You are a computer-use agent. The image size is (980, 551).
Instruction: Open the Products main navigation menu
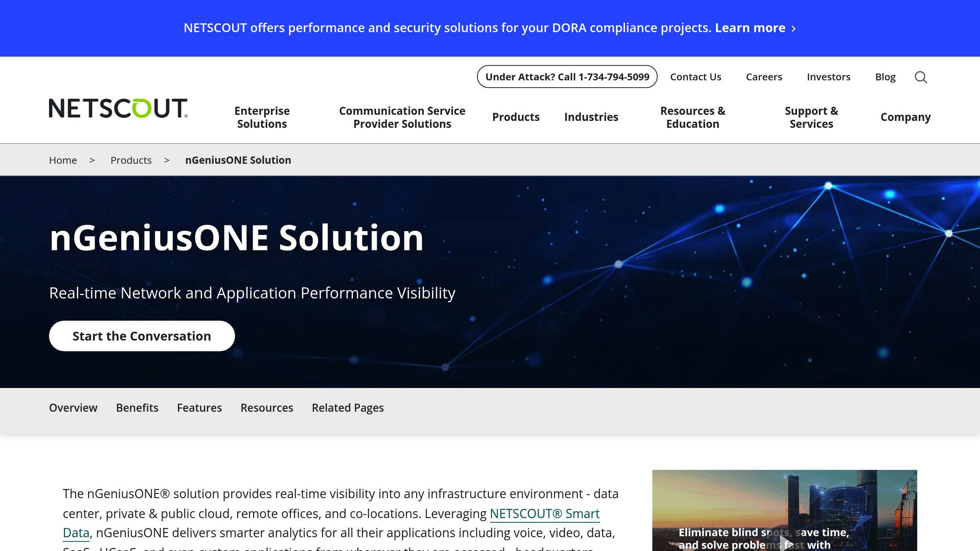point(516,117)
